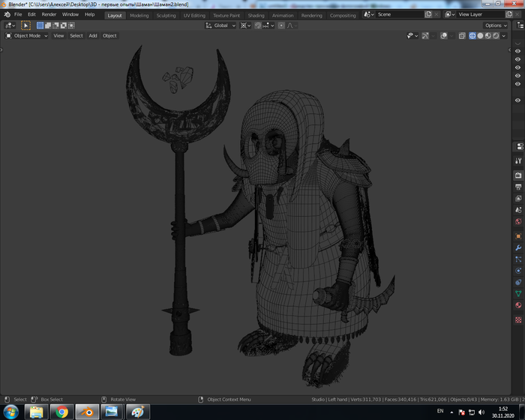
Task: Open the Output properties tab
Action: (518, 187)
